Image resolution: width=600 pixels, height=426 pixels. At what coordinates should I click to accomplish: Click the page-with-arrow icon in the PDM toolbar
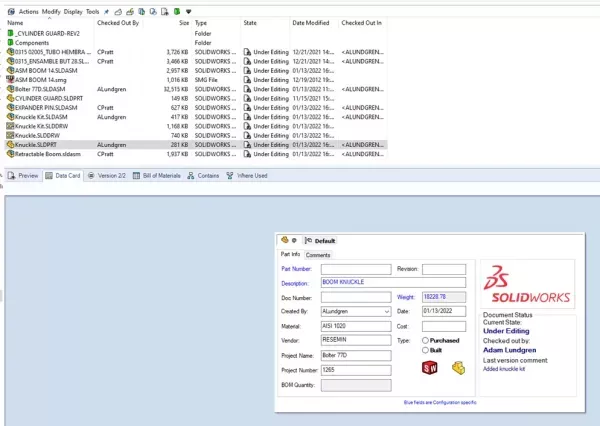click(165, 12)
